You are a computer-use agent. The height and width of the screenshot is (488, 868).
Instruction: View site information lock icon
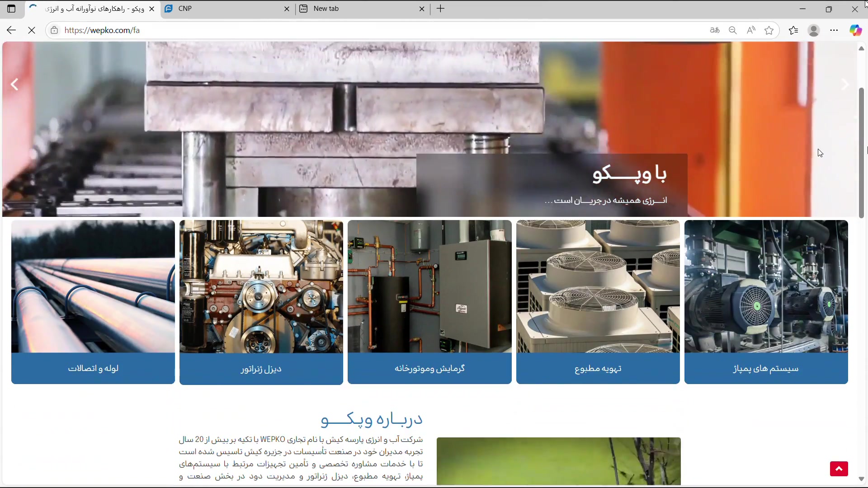click(54, 30)
